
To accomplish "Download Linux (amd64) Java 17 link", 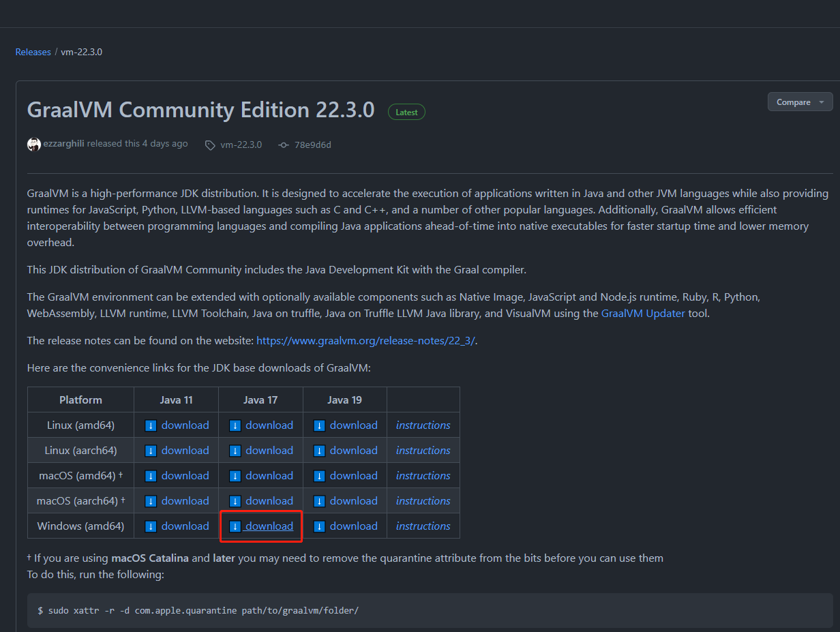I will pos(269,425).
